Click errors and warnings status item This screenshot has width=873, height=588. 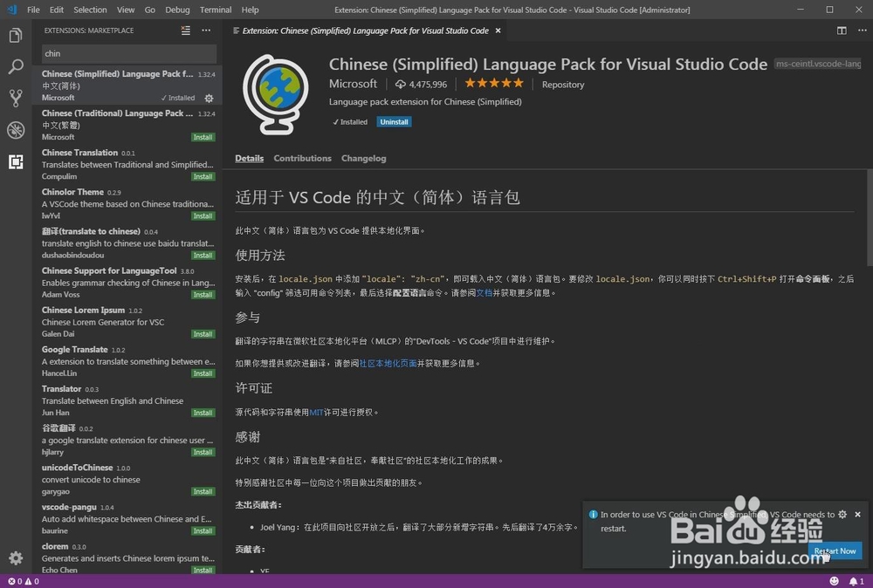[24, 581]
